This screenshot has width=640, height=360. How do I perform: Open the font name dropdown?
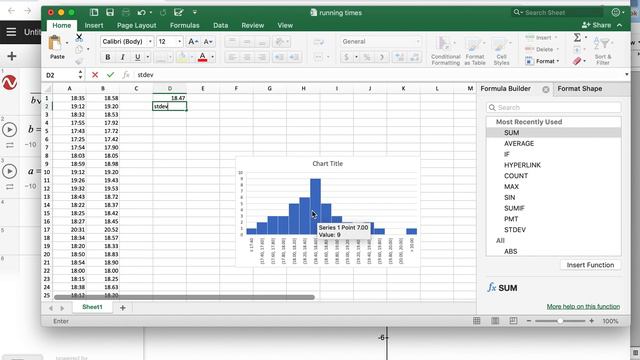coord(150,42)
